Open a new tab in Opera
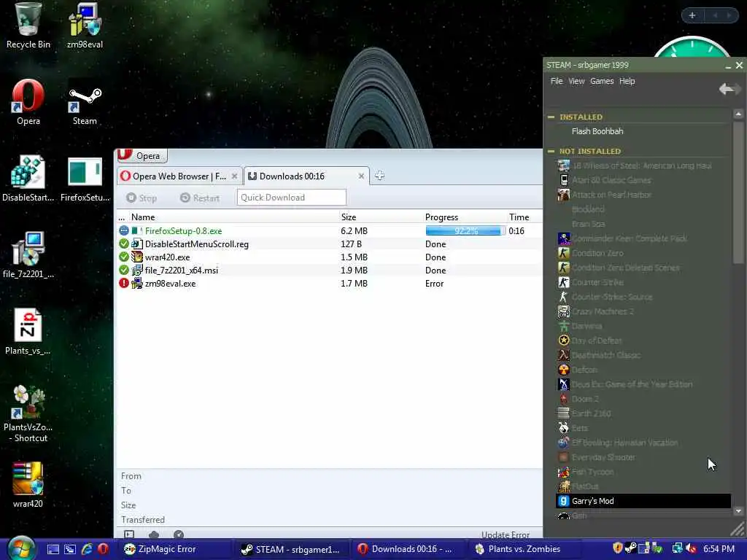The image size is (747, 560). [379, 176]
